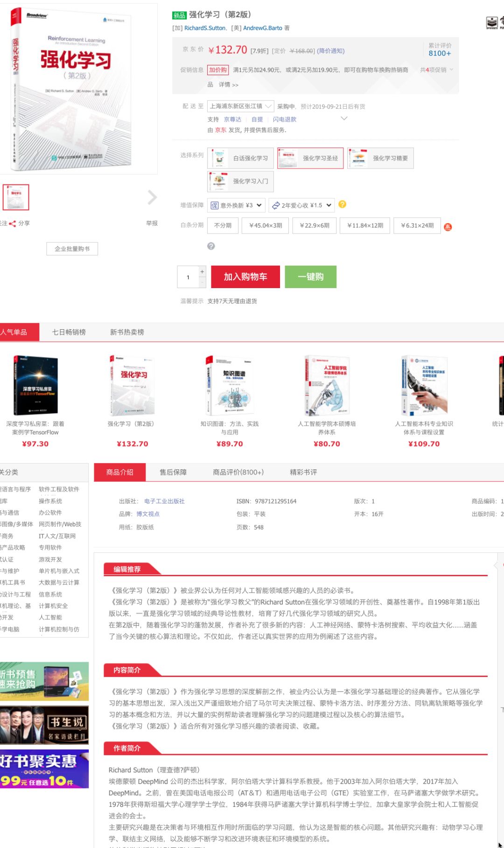Select the 强化学习入门 series option
Viewport: 504px width, 848px height.
coord(241,181)
